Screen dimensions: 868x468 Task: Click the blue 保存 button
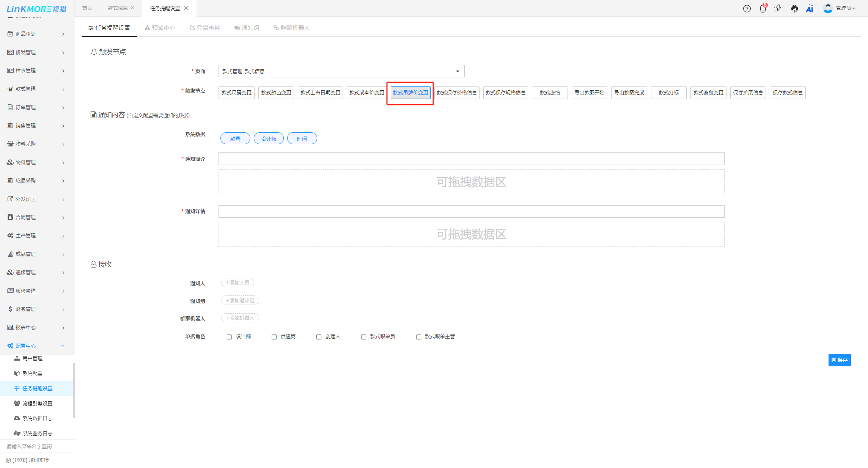click(x=839, y=360)
